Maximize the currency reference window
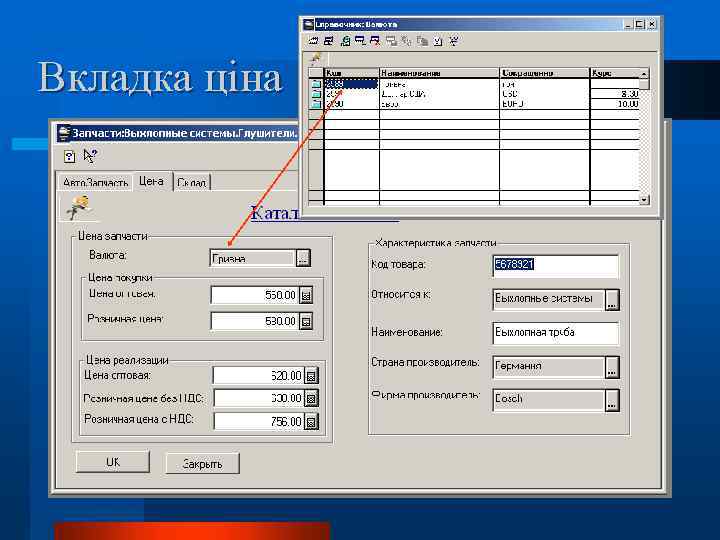720x540 pixels. [640, 24]
